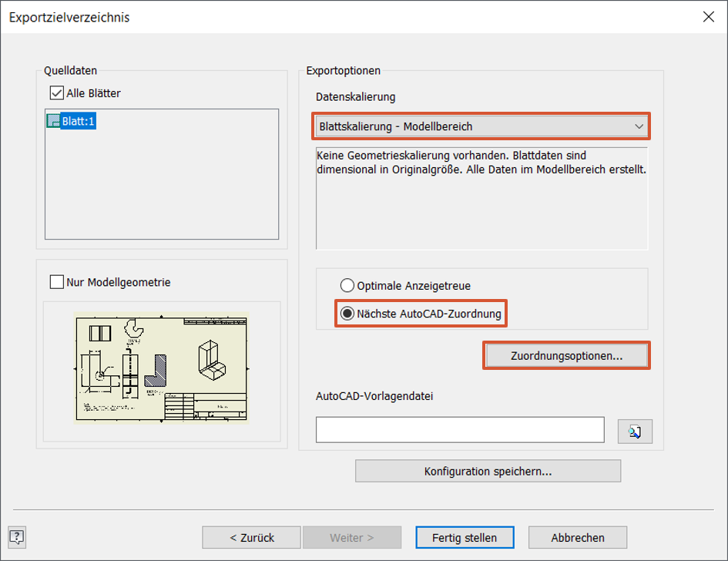This screenshot has width=728, height=561.
Task: Uncheck the Alle Blätter checkbox
Action: coord(56,93)
